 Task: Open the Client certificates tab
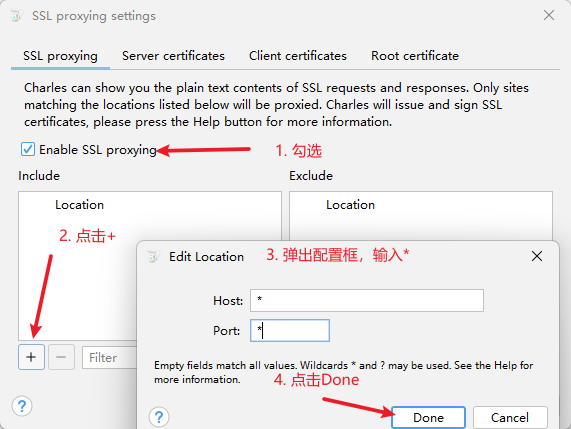click(x=298, y=56)
